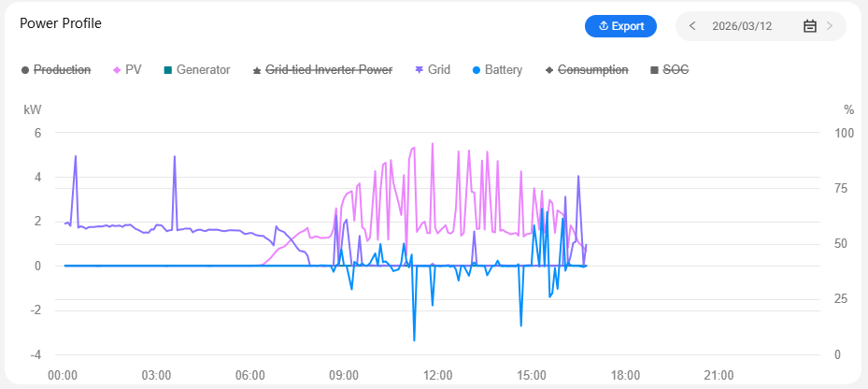Toggle the Generator series label
Image resolution: width=868 pixels, height=389 pixels.
tap(203, 70)
